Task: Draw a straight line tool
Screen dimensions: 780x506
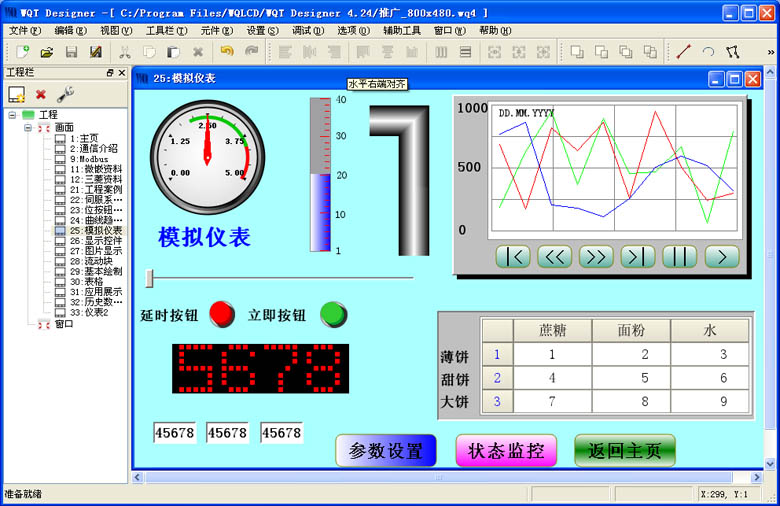Action: (x=684, y=52)
